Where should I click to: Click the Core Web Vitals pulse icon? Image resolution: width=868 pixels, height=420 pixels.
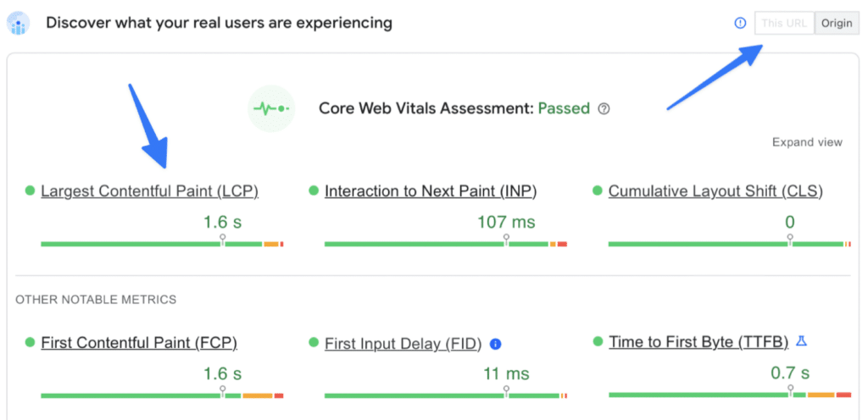point(271,109)
